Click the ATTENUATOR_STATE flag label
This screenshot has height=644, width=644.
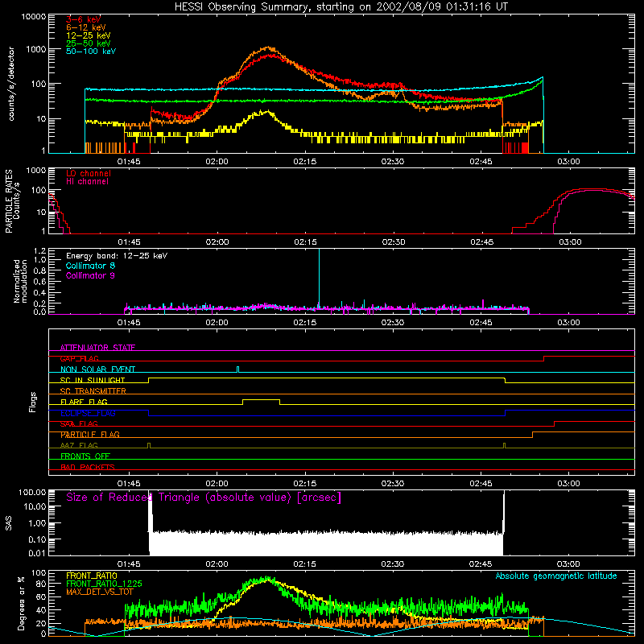(97, 348)
